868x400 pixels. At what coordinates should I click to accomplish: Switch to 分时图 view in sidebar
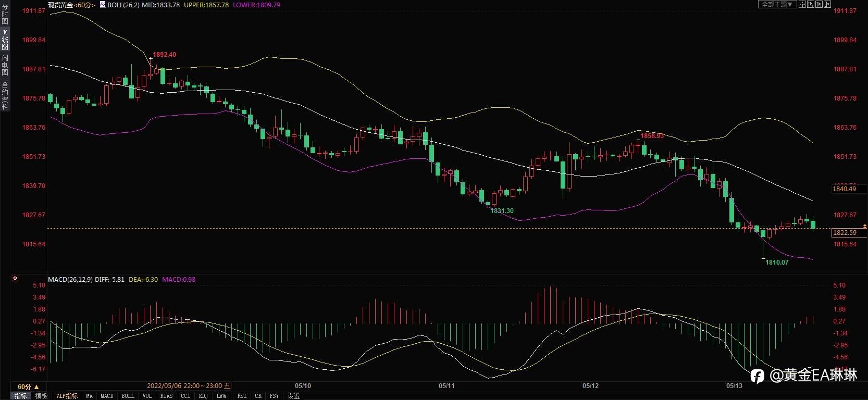tap(5, 14)
